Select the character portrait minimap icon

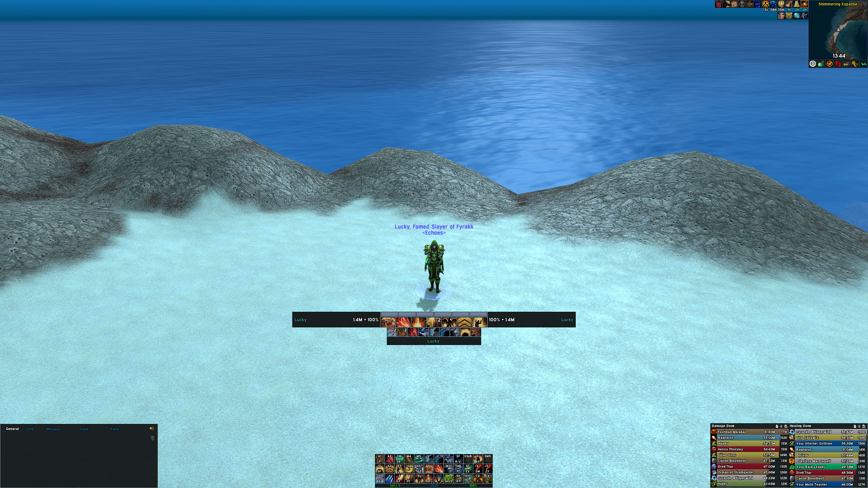point(814,64)
